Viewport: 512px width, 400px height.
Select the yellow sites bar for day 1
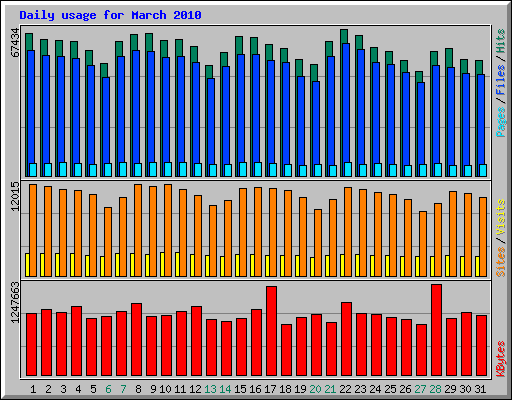[x=27, y=265]
